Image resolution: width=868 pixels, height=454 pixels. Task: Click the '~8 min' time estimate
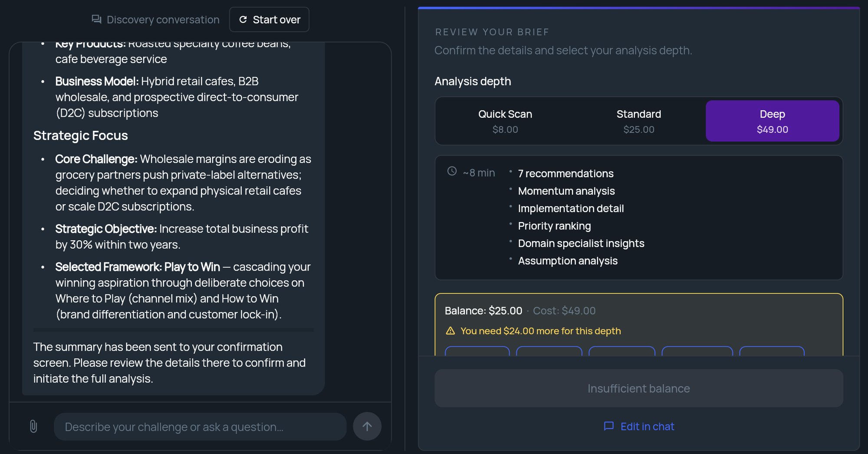(479, 173)
